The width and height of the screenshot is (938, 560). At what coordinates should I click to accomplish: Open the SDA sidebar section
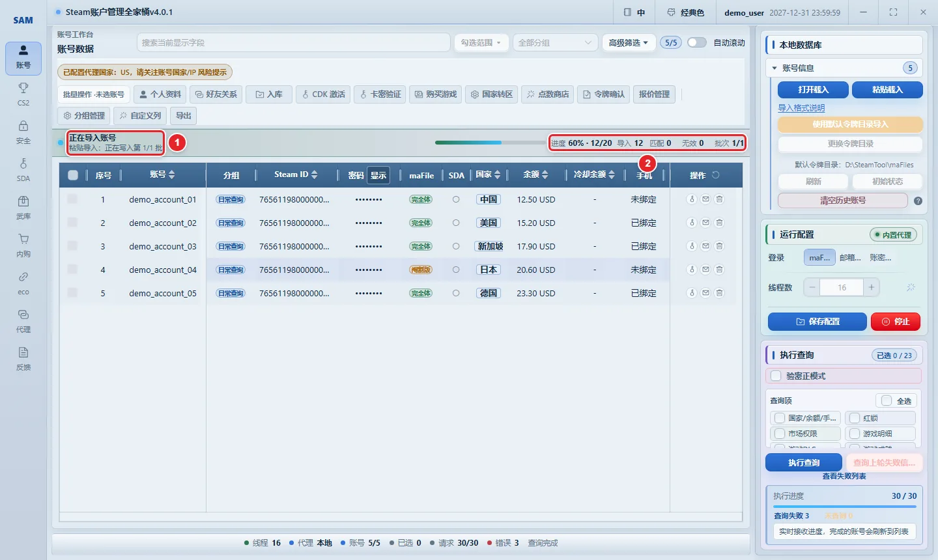[x=23, y=169]
